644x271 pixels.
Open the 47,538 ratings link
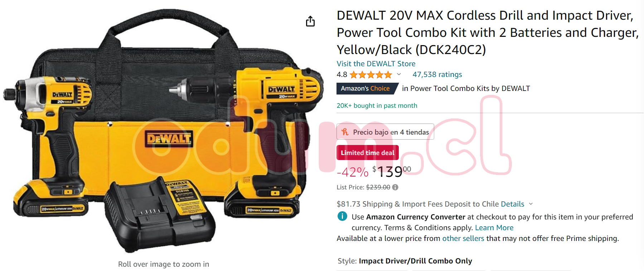click(437, 74)
